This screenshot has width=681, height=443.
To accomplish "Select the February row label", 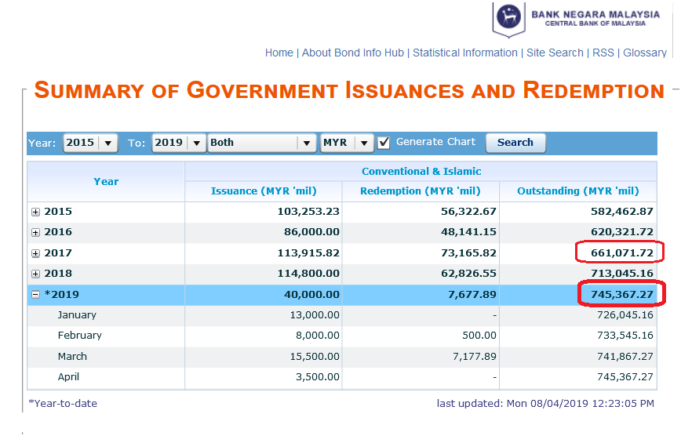I will click(x=79, y=335).
